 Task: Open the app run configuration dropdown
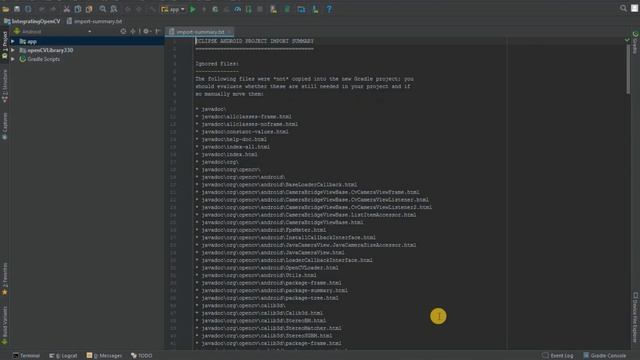(x=173, y=9)
